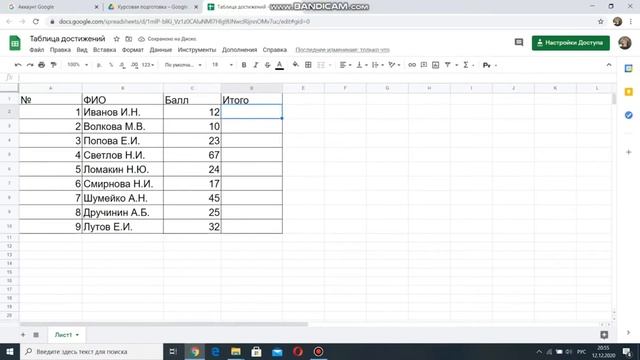Open vertical align dropdown
Screen dimensions: 640x360
[362, 65]
